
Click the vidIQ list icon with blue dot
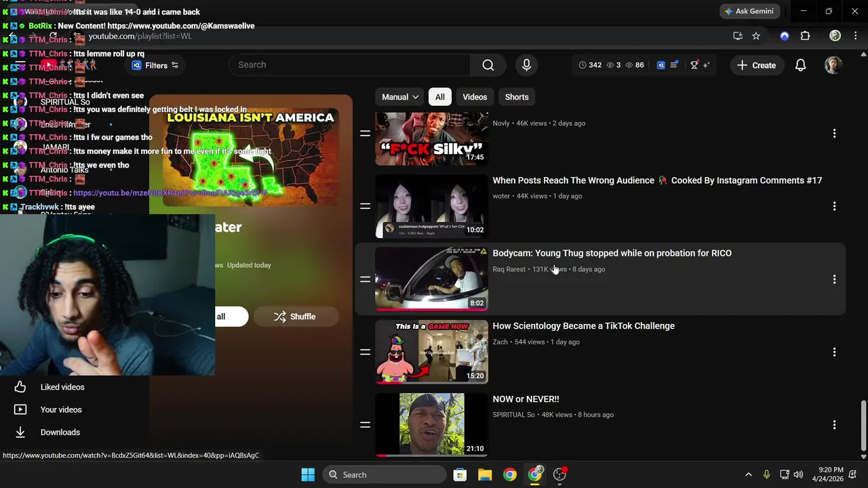673,65
